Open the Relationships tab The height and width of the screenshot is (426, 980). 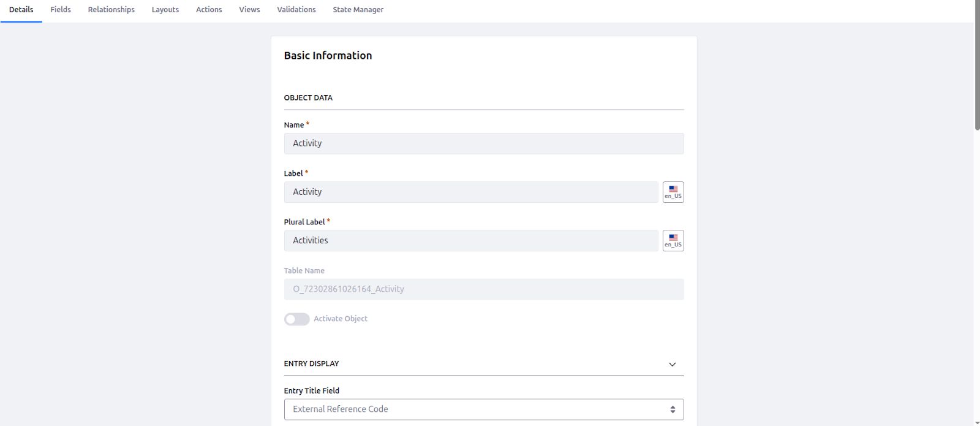tap(111, 10)
